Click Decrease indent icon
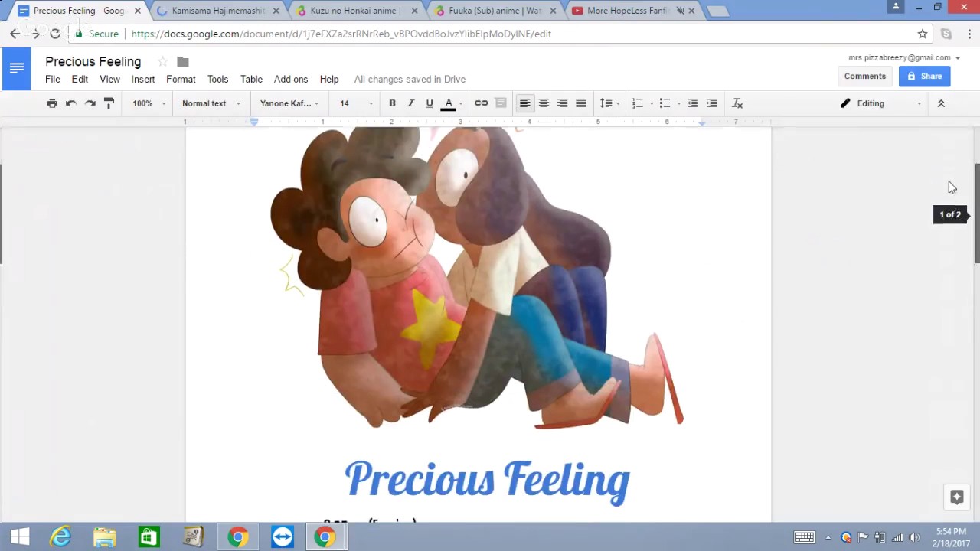The width and height of the screenshot is (980, 551). 693,103
